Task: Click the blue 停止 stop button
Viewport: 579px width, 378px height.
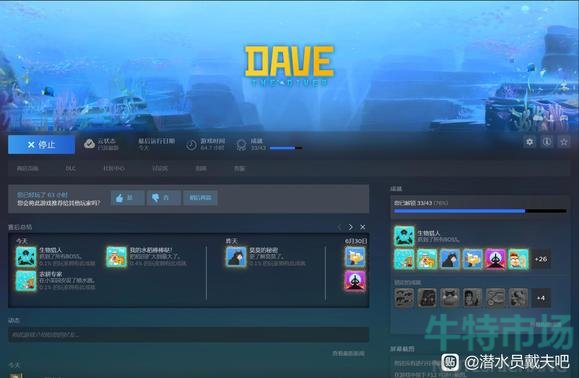Action: (41, 144)
